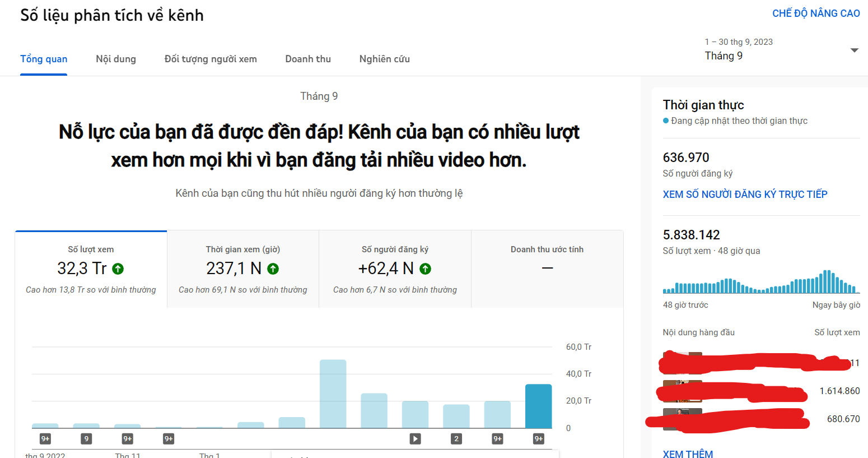Click the top content view count 680.670

[x=843, y=419]
